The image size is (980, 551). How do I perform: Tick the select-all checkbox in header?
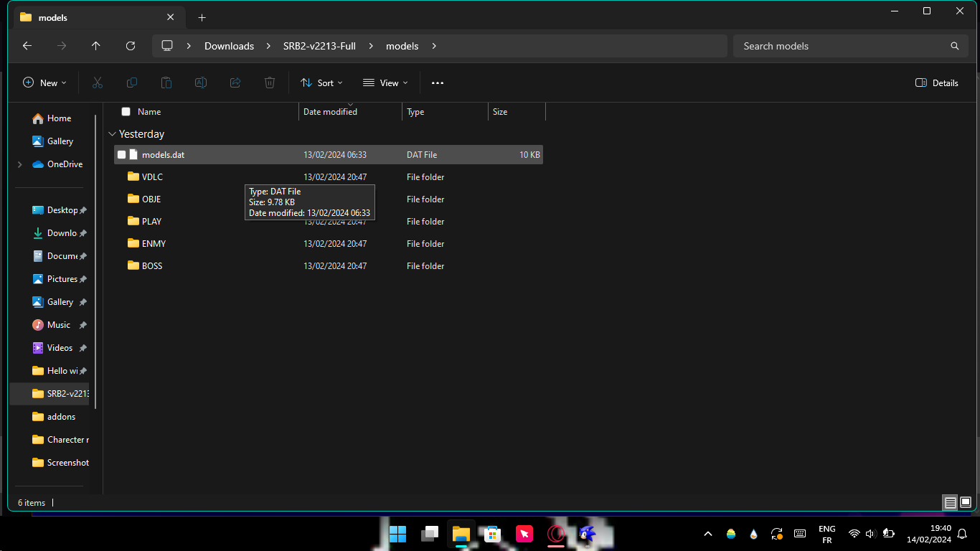click(x=126, y=112)
